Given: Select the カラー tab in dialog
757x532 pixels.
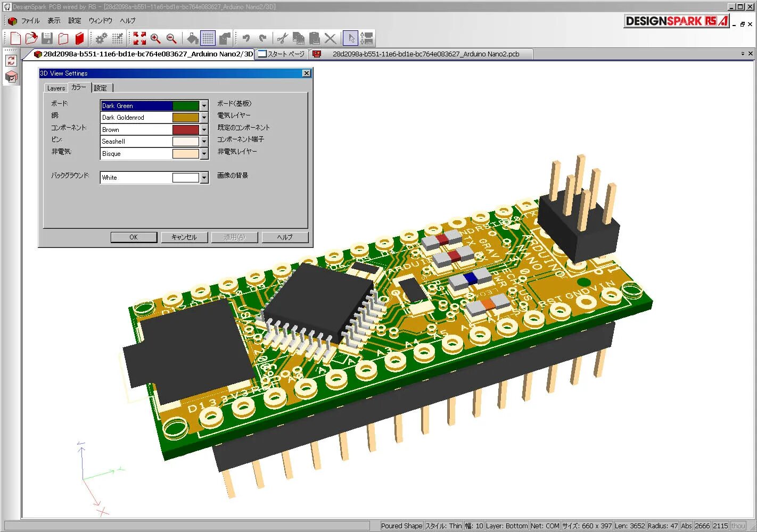Looking at the screenshot, I should (79, 87).
